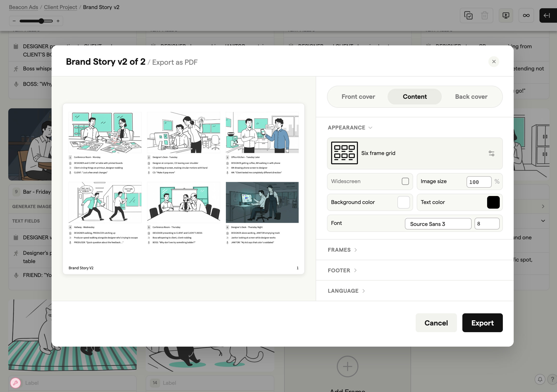Click the pink wrench icon at bottom left
This screenshot has height=392, width=557.
[x=16, y=383]
